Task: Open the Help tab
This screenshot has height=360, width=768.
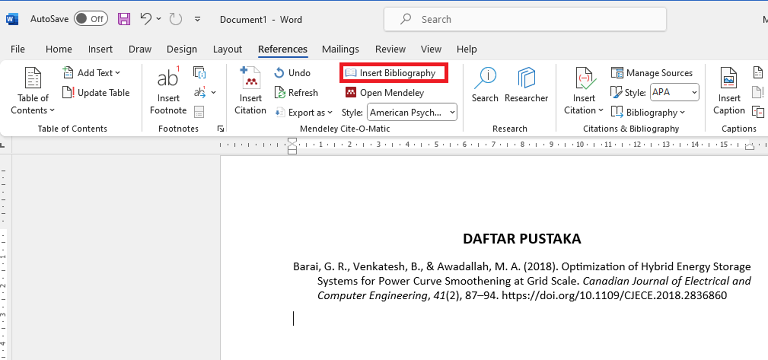Action: tap(467, 49)
